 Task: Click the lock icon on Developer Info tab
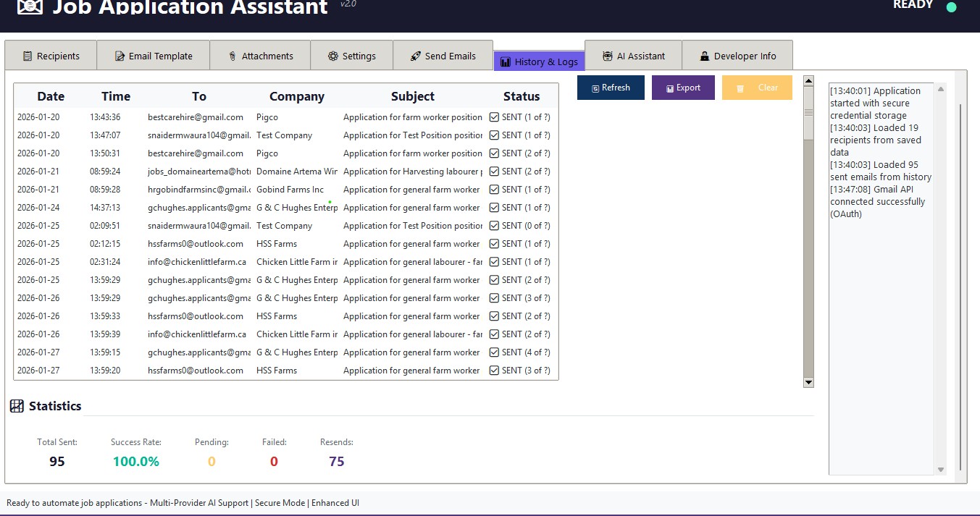703,55
